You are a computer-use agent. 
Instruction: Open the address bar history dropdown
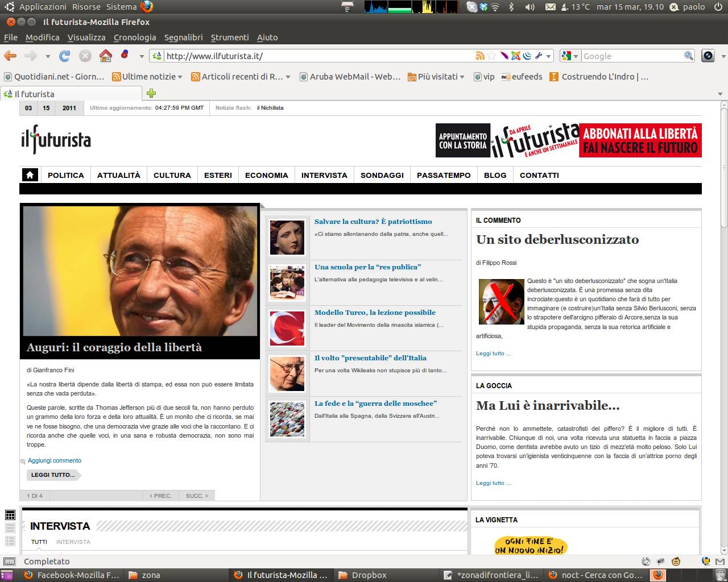pos(548,56)
